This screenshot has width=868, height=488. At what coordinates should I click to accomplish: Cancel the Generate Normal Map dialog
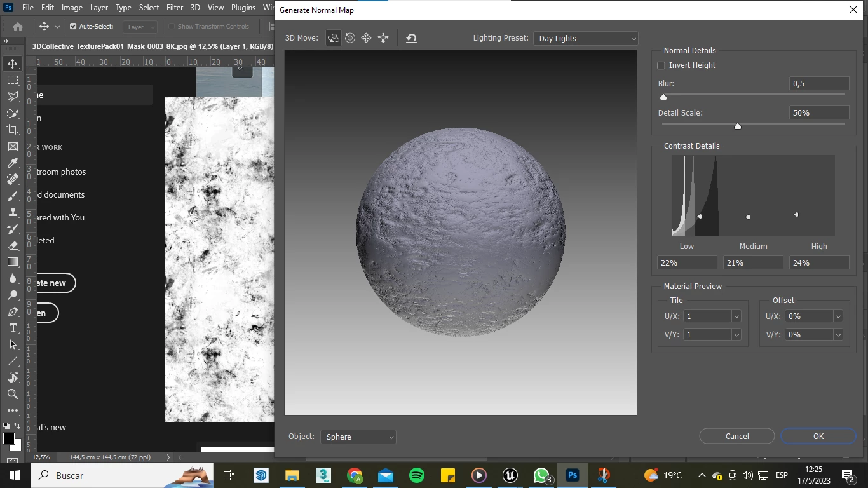736,436
